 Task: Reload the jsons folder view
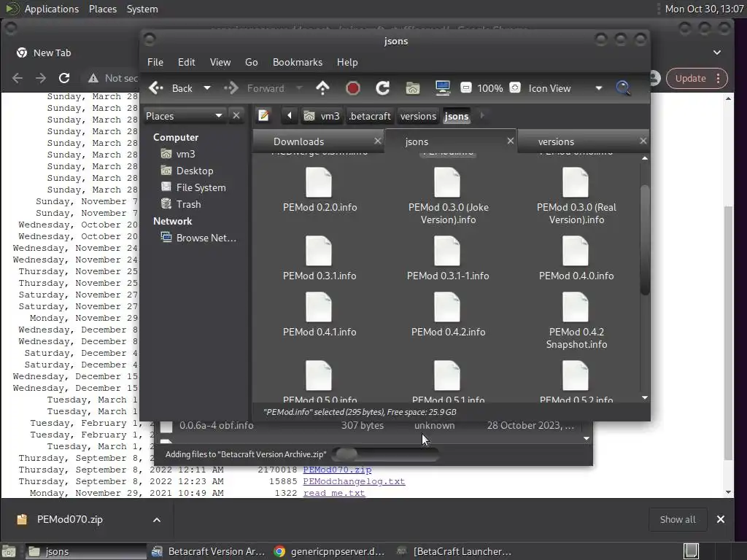tap(382, 88)
